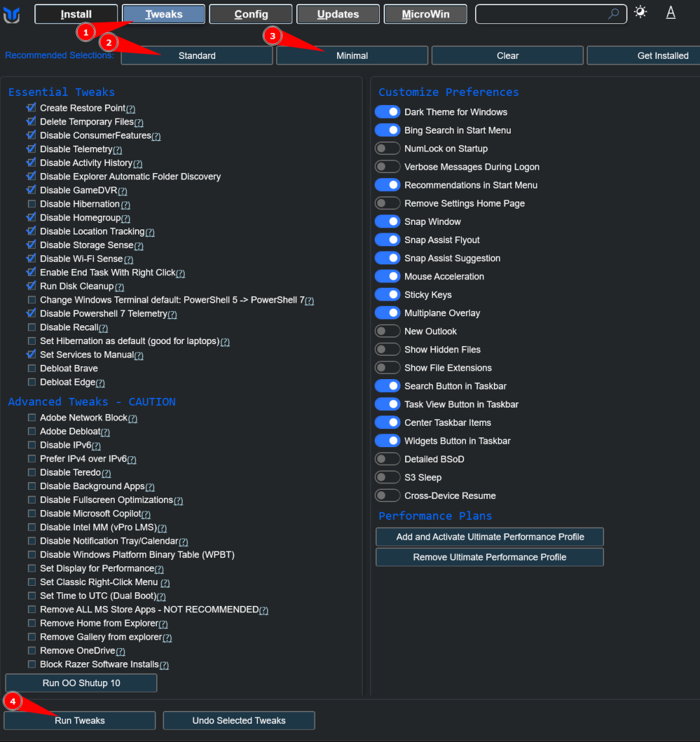This screenshot has height=742, width=700.
Task: Open help for Block Razer Software Installs
Action: pos(164,666)
